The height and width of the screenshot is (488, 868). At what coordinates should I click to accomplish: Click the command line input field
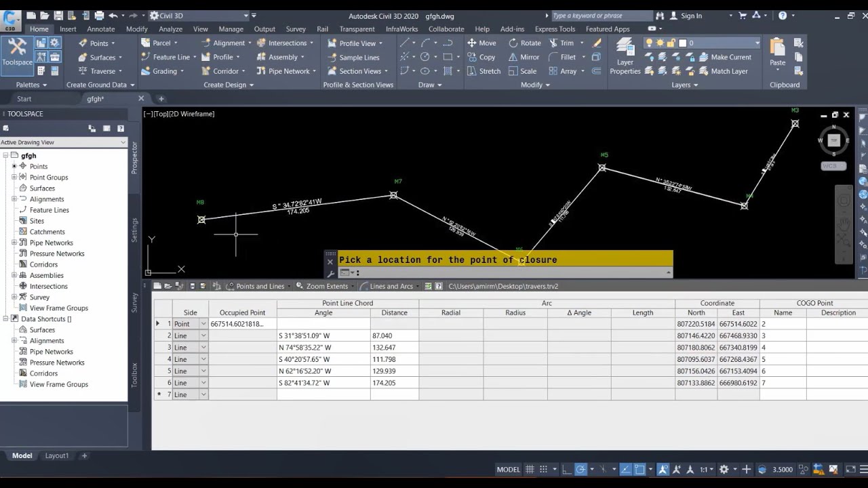[x=512, y=272]
